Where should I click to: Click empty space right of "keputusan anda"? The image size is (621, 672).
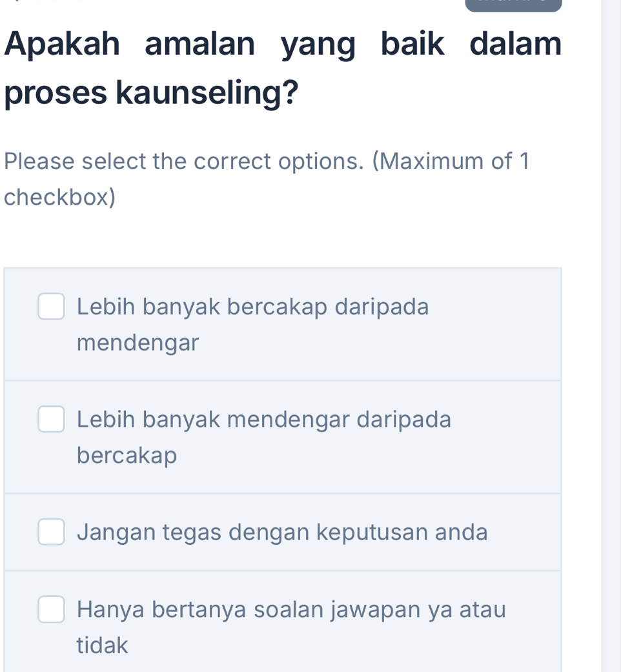(524, 533)
